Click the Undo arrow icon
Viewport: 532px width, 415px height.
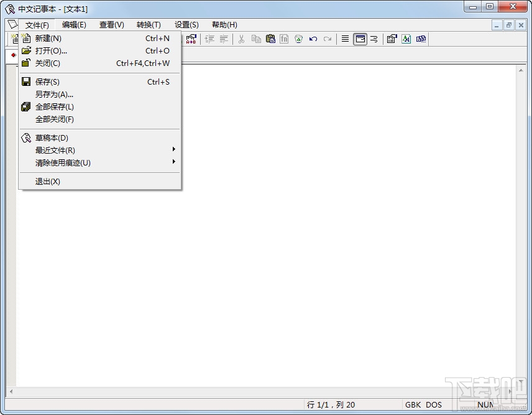313,39
